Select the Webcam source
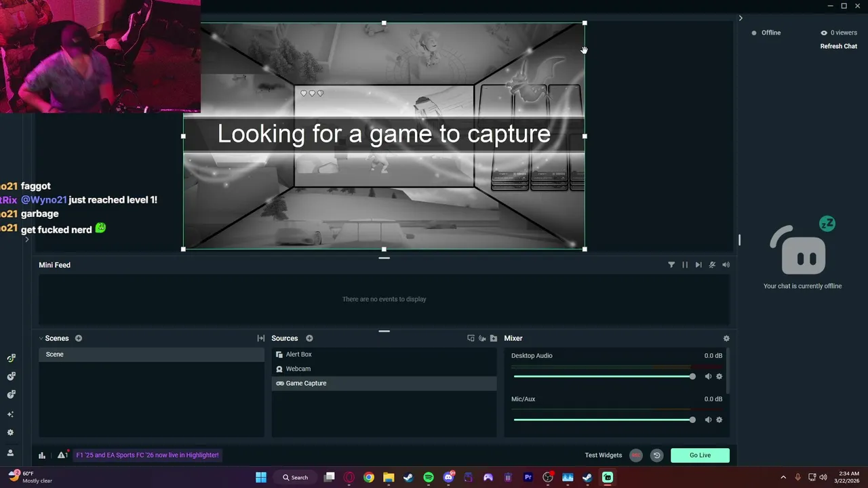The width and height of the screenshot is (868, 488). click(384, 369)
